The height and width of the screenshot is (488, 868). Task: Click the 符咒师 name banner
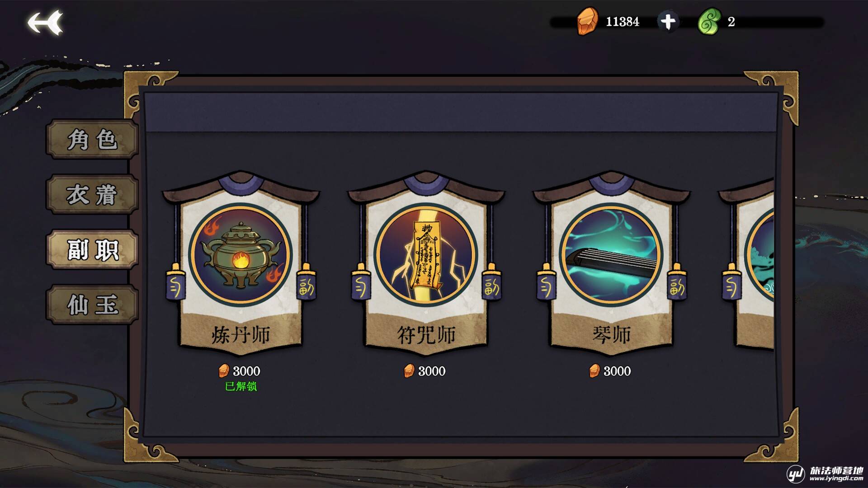tap(426, 335)
